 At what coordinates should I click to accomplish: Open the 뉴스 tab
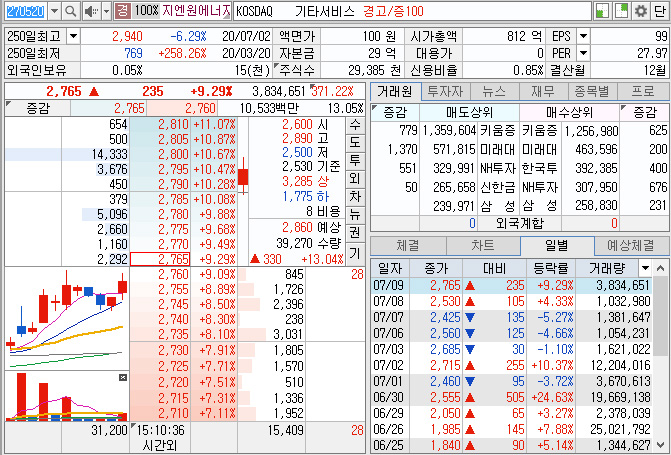coord(494,91)
